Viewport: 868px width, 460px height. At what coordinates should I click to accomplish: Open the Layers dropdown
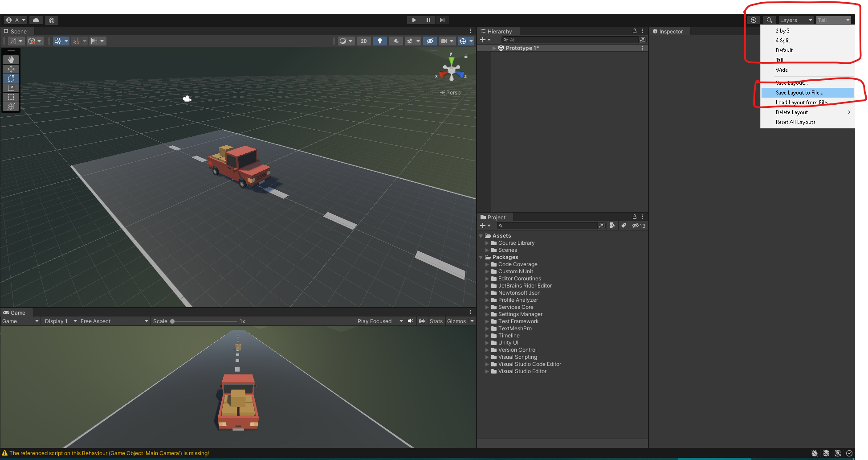point(796,20)
